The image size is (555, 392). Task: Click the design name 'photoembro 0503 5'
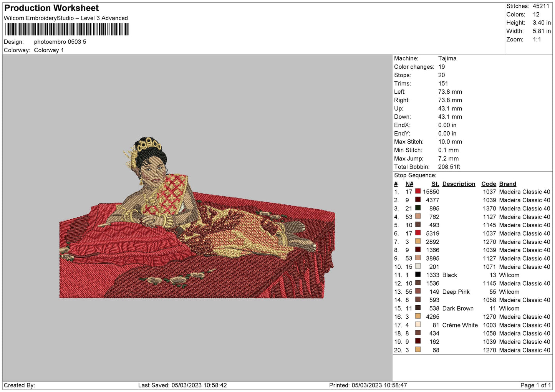[60, 42]
